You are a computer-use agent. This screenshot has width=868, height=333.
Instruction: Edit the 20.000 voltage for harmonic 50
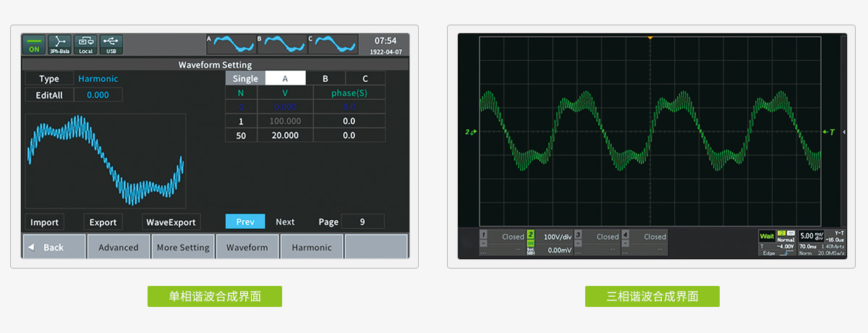286,135
